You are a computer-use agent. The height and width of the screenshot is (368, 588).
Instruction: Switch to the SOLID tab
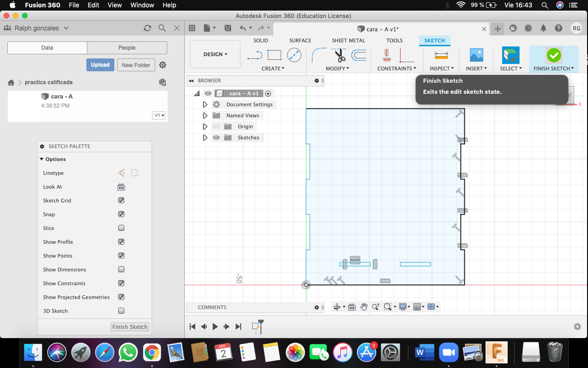[260, 40]
